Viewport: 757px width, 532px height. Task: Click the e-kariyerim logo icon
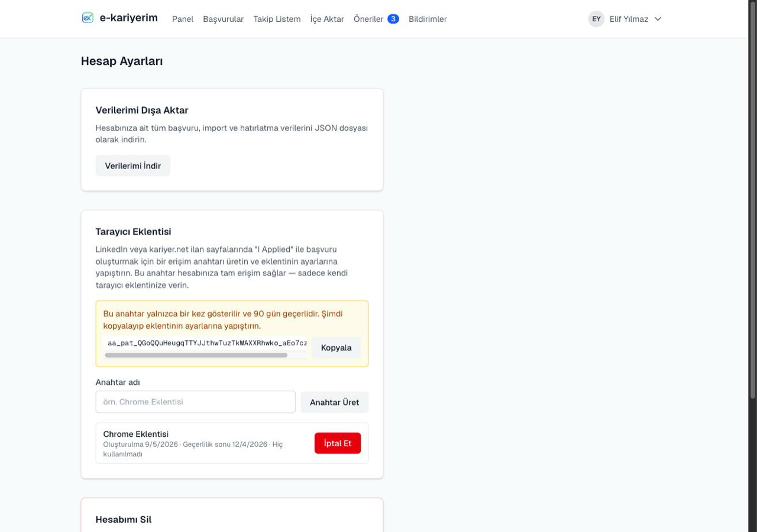pos(88,18)
